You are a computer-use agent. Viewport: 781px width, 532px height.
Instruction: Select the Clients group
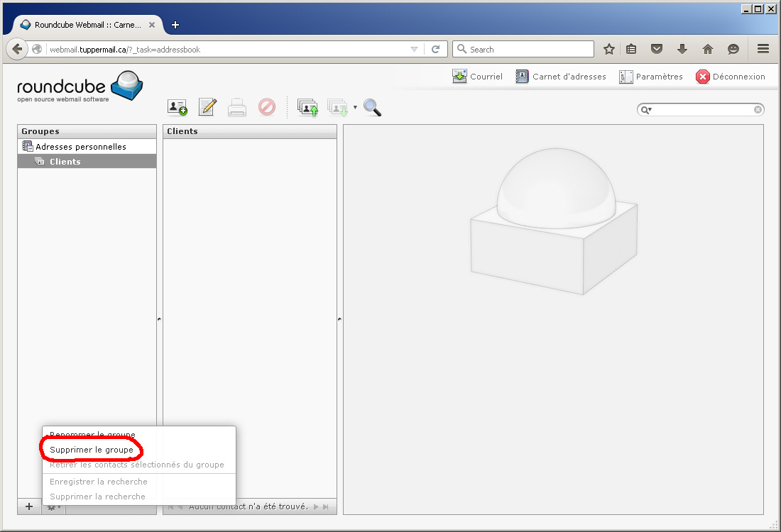[x=65, y=162]
